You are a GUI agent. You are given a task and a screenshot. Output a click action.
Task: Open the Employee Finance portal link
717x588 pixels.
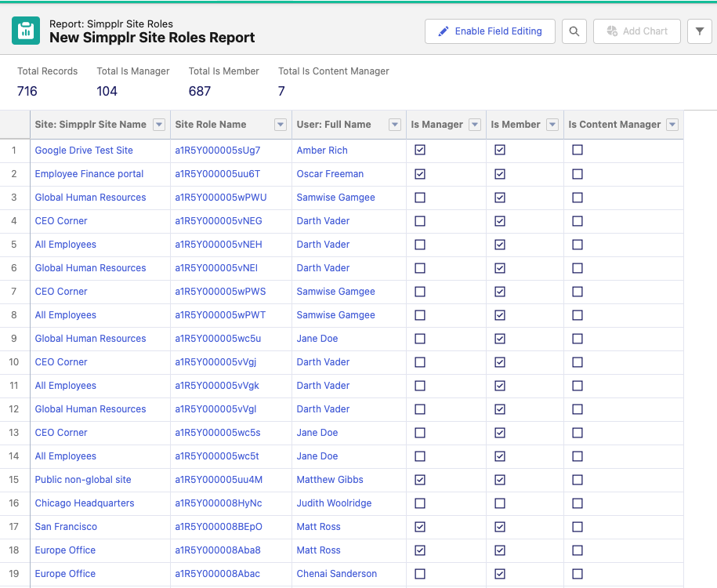tap(89, 174)
